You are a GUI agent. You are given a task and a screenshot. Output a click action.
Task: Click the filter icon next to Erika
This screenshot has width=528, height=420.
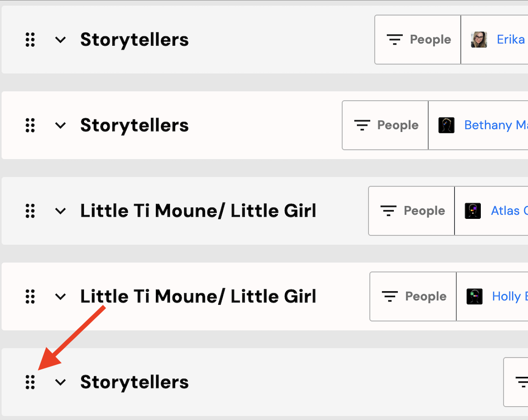point(395,39)
